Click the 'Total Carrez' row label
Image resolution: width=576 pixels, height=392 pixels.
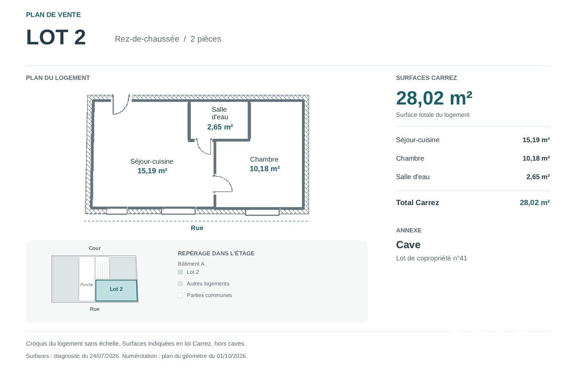click(417, 203)
